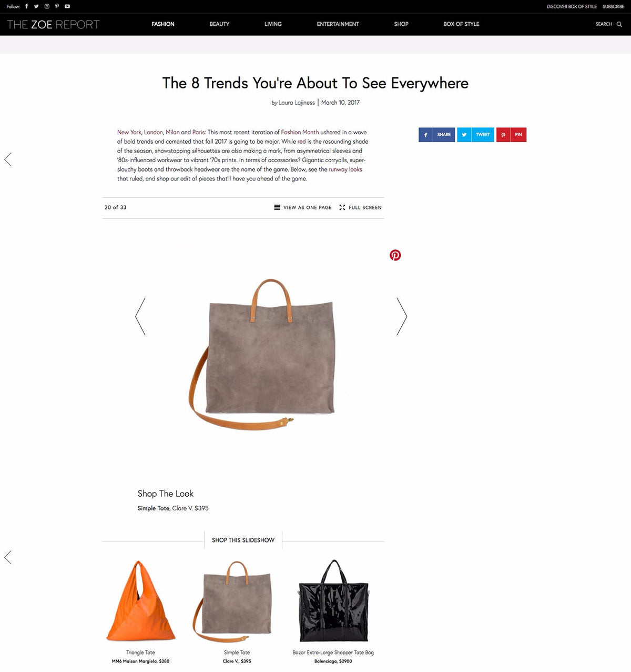Open the Facebook follow icon

(26, 6)
